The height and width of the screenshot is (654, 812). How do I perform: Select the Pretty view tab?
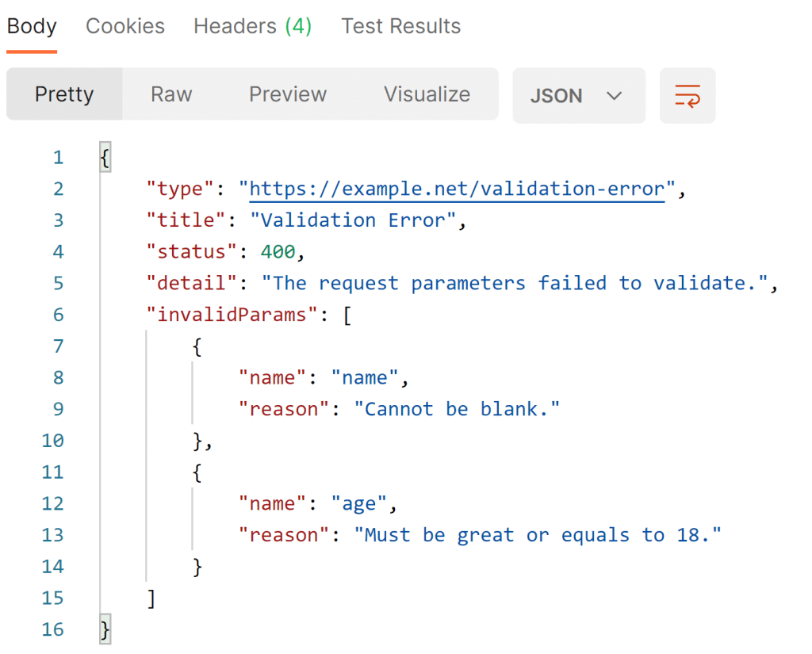(63, 94)
